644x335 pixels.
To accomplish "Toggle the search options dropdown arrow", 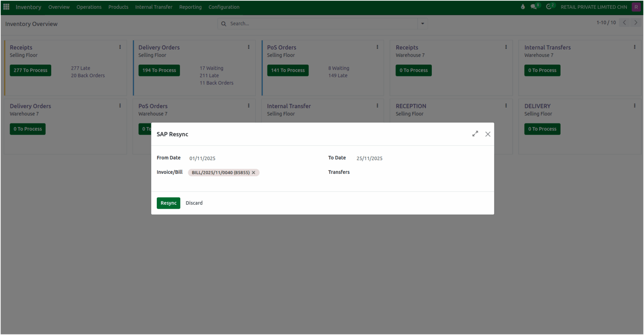I will [423, 24].
